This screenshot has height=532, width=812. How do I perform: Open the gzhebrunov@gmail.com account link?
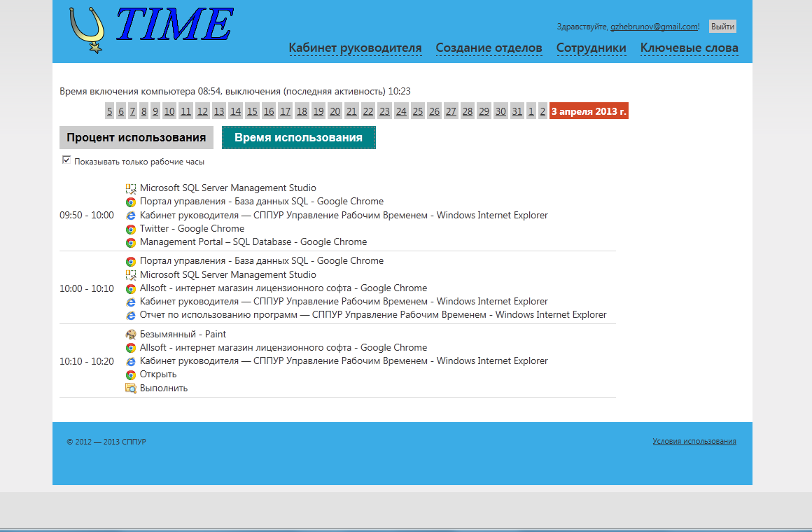pos(654,26)
